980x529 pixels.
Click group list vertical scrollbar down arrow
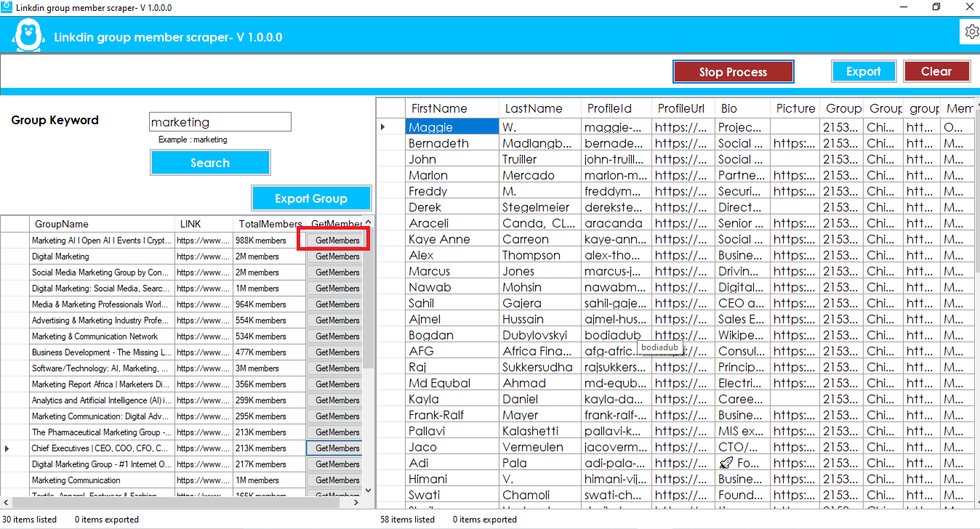(x=368, y=490)
